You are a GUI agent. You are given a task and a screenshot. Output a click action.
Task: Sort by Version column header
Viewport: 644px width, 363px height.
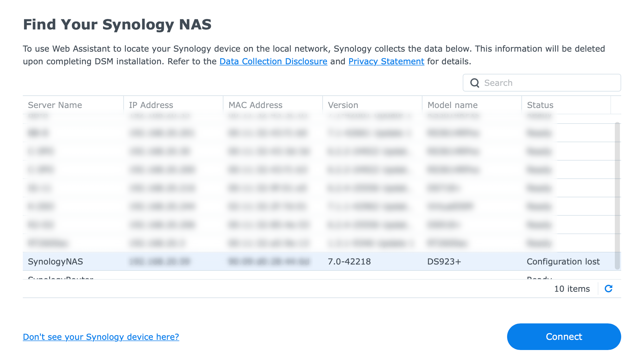372,105
